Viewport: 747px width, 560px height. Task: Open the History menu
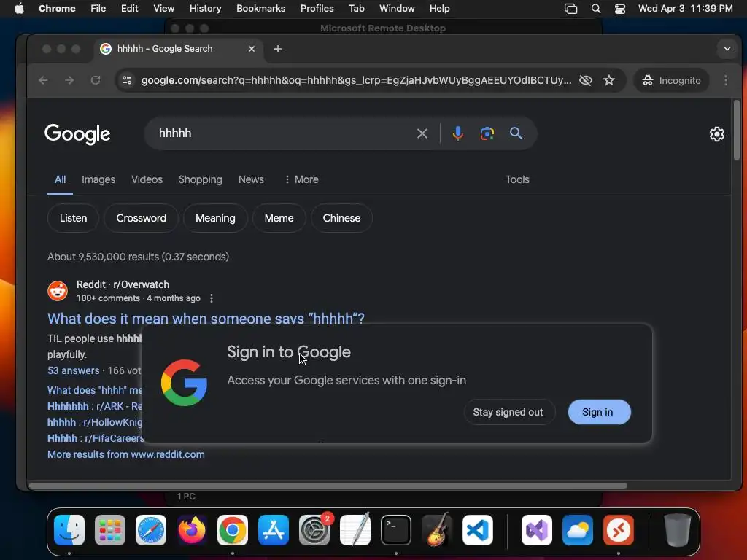click(x=205, y=8)
